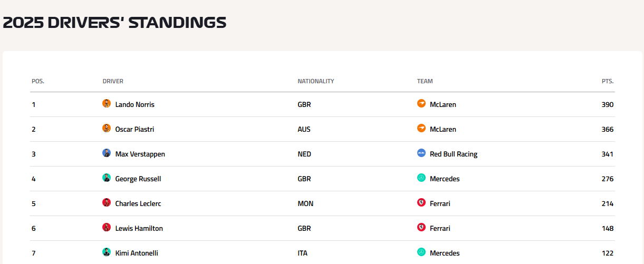This screenshot has width=644, height=264.
Task: Click Ferrari team name in Hamilton row
Action: click(440, 228)
